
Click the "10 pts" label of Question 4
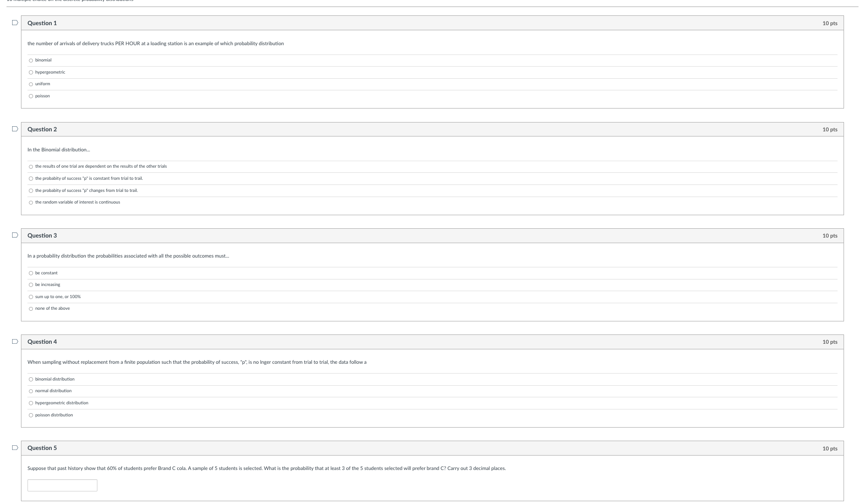pos(830,342)
